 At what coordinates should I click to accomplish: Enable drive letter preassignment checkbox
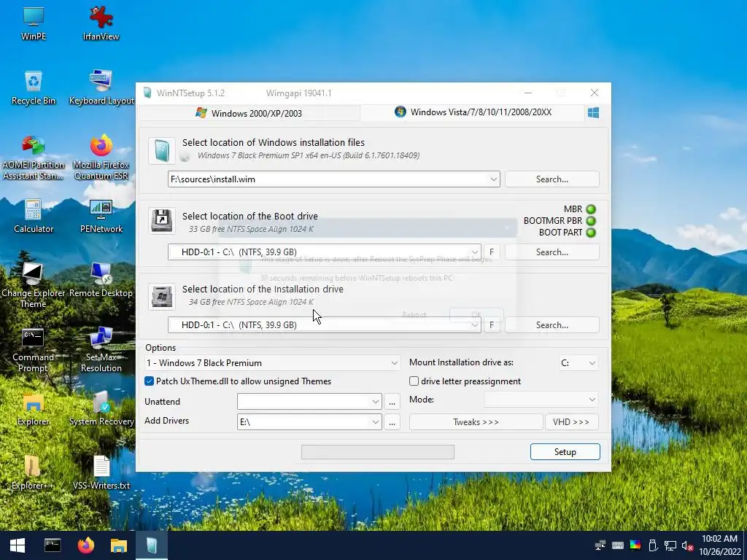pos(414,381)
